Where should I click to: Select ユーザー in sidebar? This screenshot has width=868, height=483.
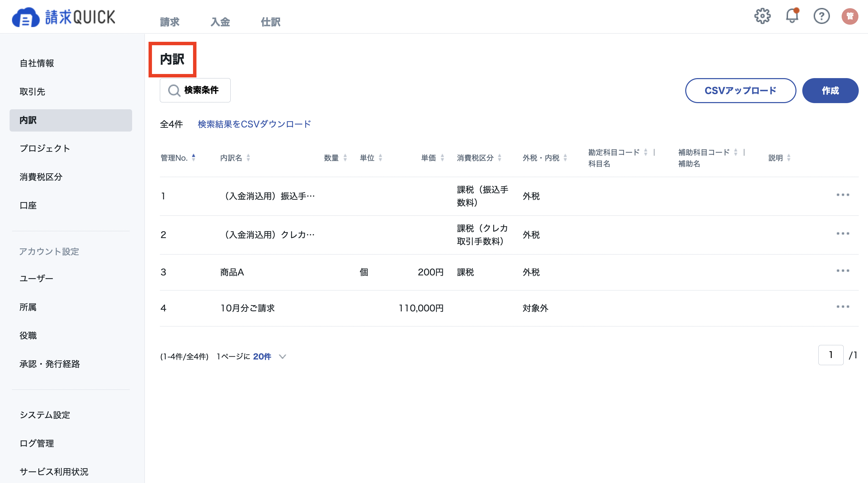71,279
